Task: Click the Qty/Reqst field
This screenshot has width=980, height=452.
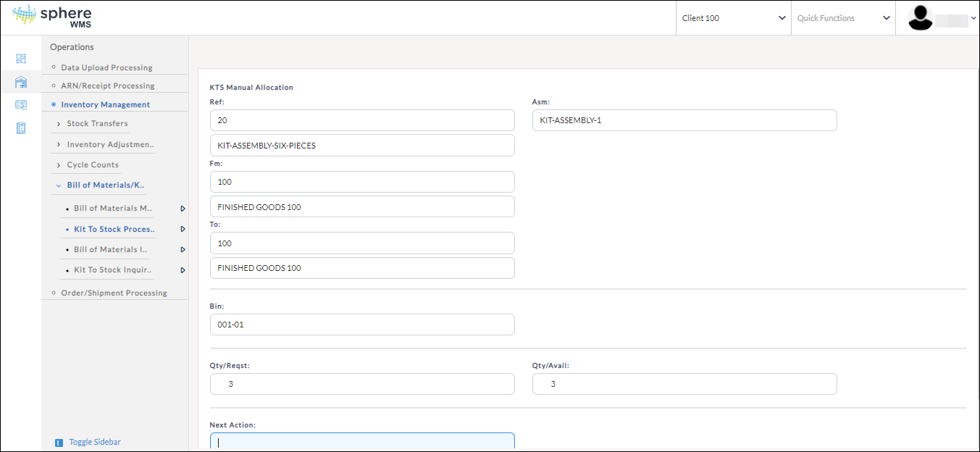Action: 362,384
